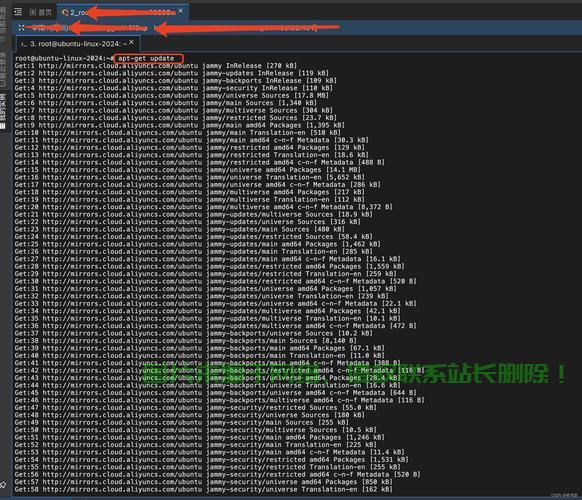The width and height of the screenshot is (582, 500).
Task: Open the highlighted white vertical sidebar panel label
Action: pos(3,111)
